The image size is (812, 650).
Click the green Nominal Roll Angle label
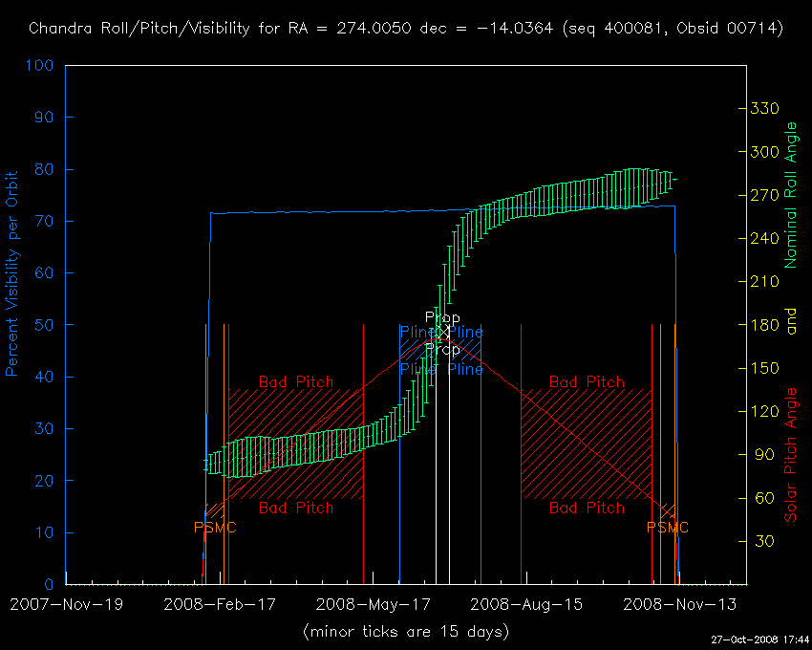[791, 195]
